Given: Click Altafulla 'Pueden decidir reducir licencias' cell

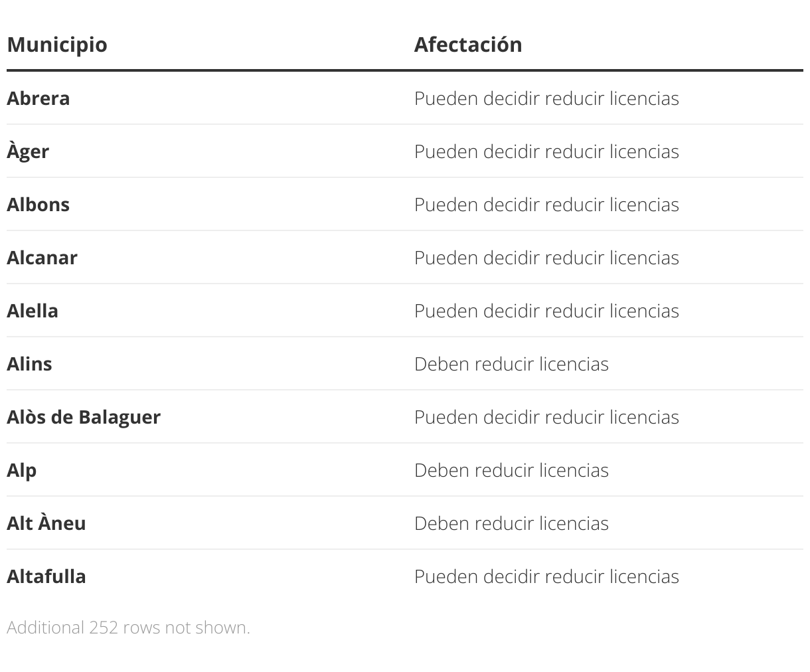Looking at the screenshot, I should pos(546,576).
